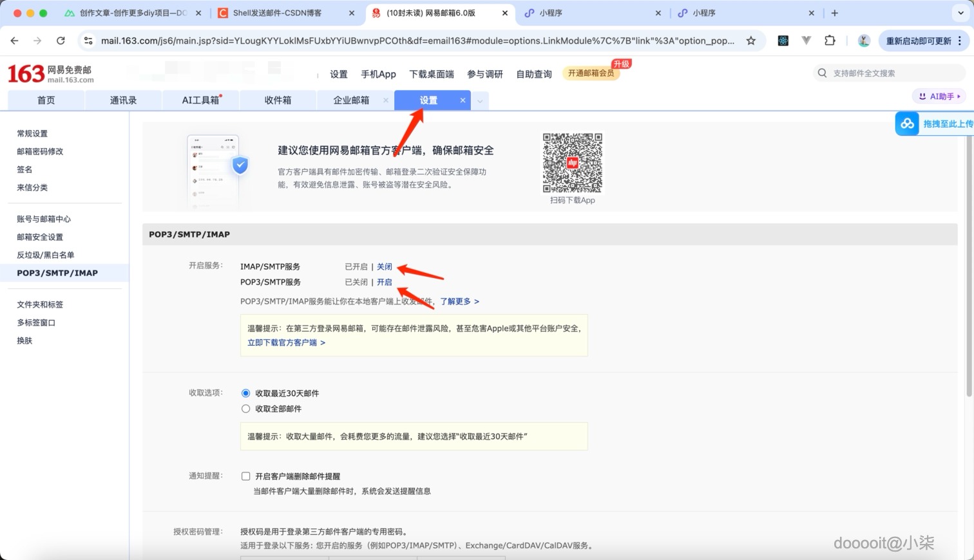Select 收取全部邮件 option
The image size is (974, 560).
point(245,408)
